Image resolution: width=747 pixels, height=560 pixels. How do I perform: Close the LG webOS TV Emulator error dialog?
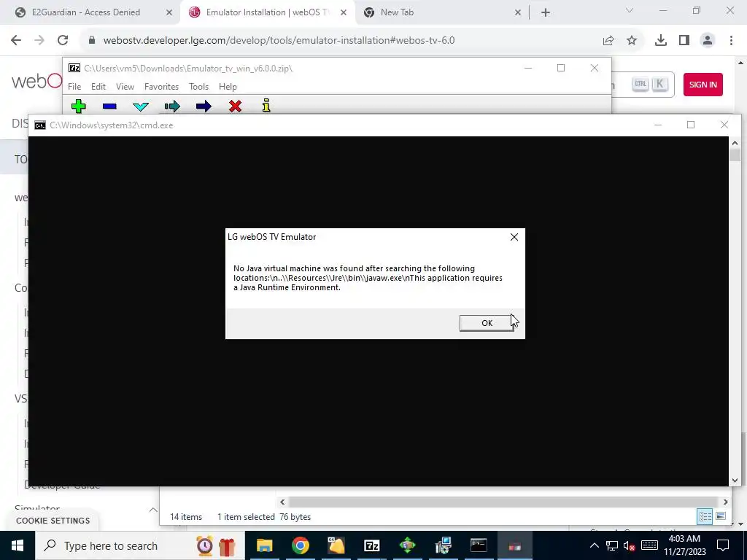point(514,237)
